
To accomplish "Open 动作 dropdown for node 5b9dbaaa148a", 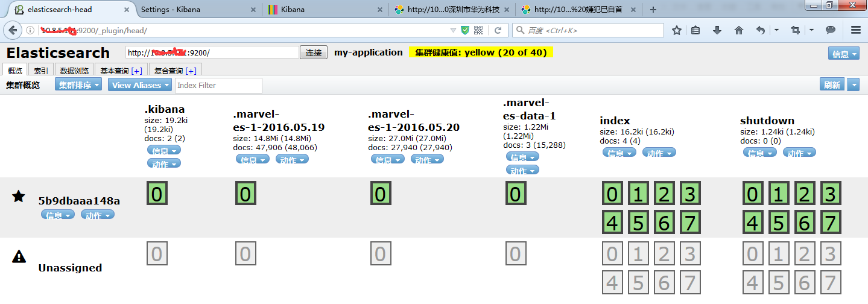I will click(97, 215).
